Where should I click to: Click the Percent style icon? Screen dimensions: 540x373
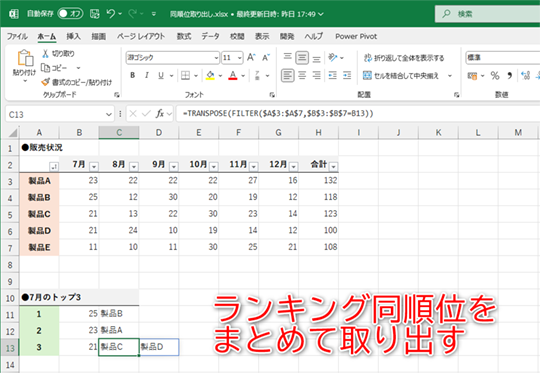click(495, 75)
